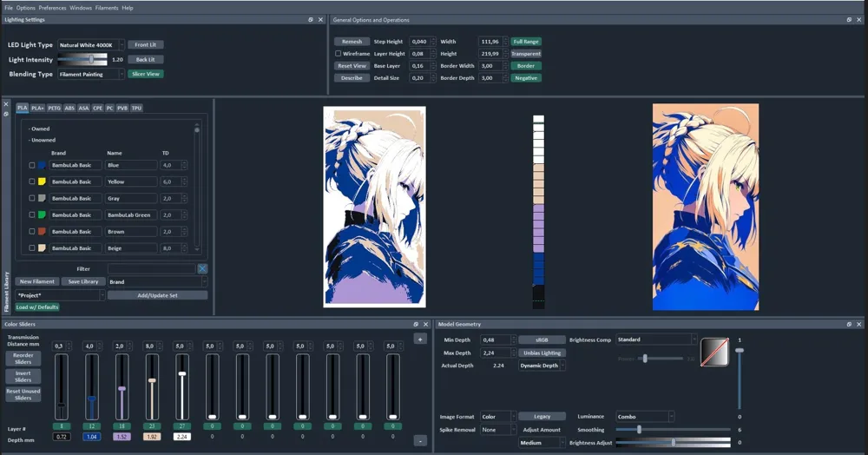Collapse the Owned filament group
Viewport: 868px width, 455px height.
point(39,129)
